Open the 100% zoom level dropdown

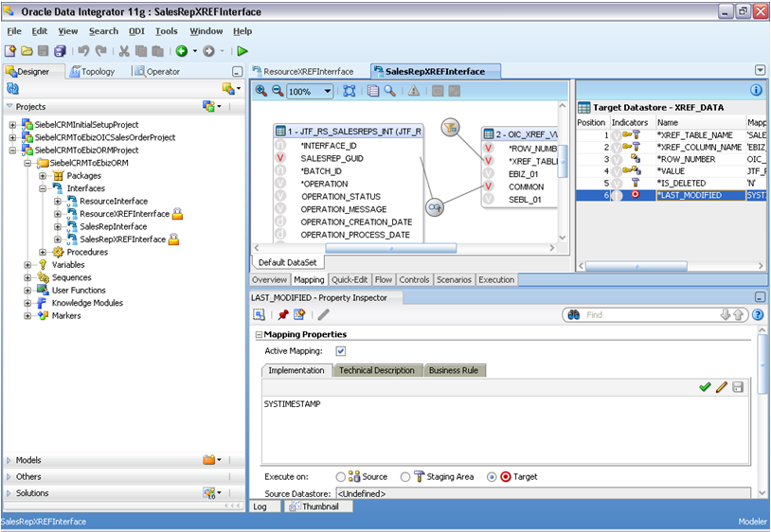(328, 92)
